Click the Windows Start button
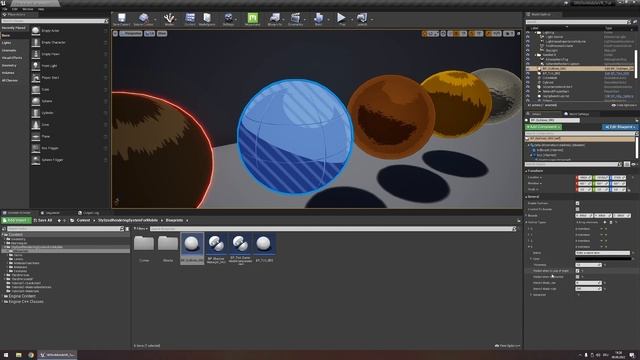 (6, 355)
